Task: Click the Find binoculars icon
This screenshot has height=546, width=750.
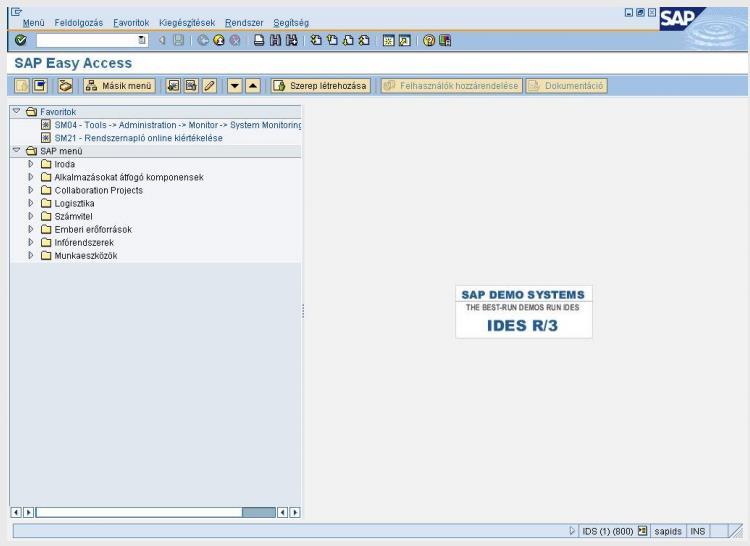Action: 275,41
